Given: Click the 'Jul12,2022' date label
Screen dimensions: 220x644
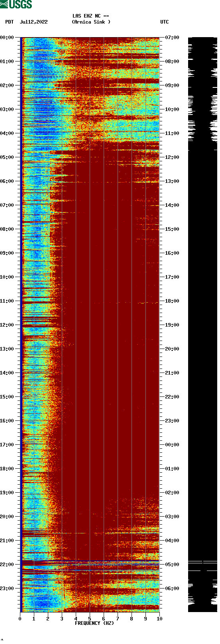Looking at the screenshot, I should coord(33,22).
